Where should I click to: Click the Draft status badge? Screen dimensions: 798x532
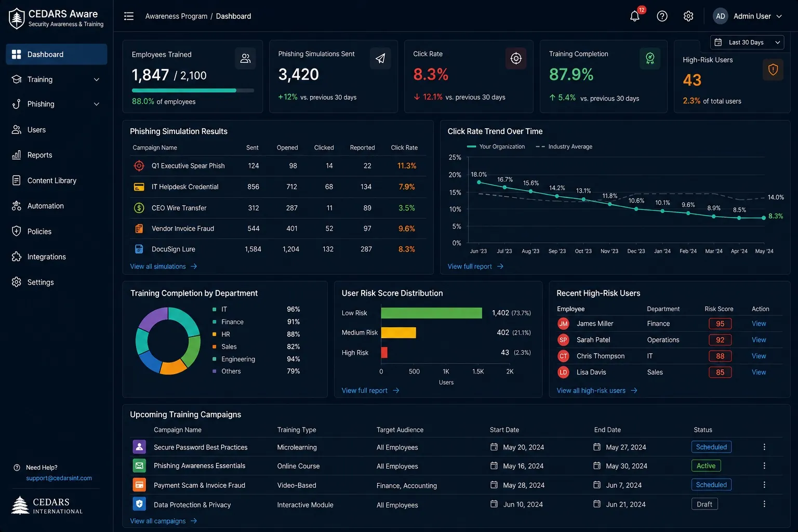(704, 504)
